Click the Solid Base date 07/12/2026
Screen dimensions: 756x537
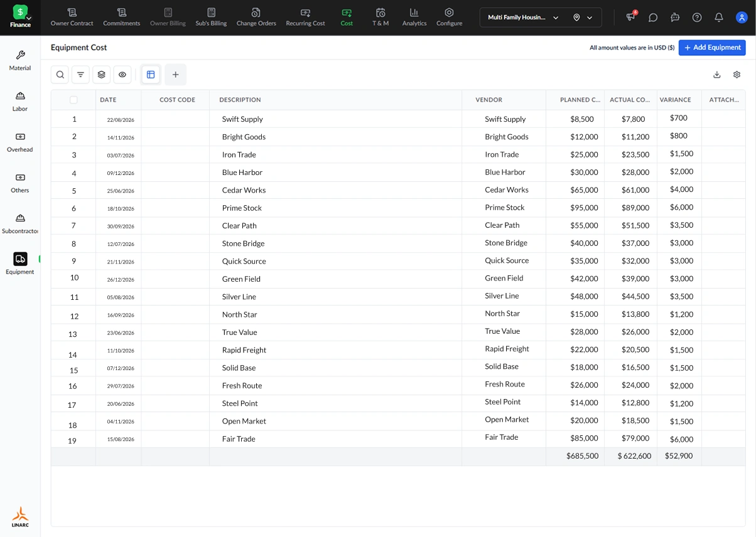[x=121, y=368]
